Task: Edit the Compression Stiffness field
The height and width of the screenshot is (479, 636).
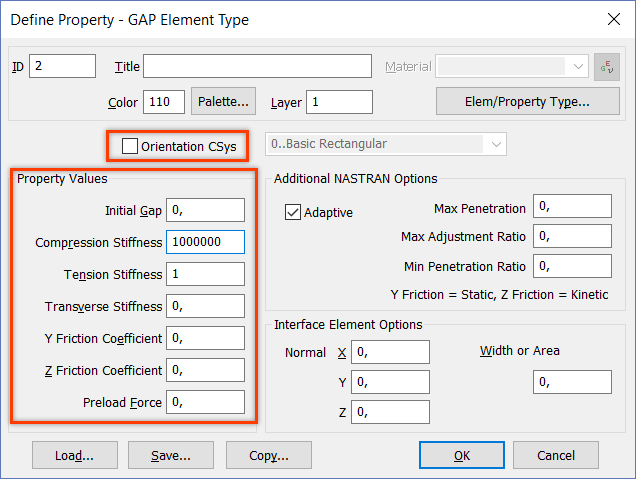Action: click(x=206, y=242)
